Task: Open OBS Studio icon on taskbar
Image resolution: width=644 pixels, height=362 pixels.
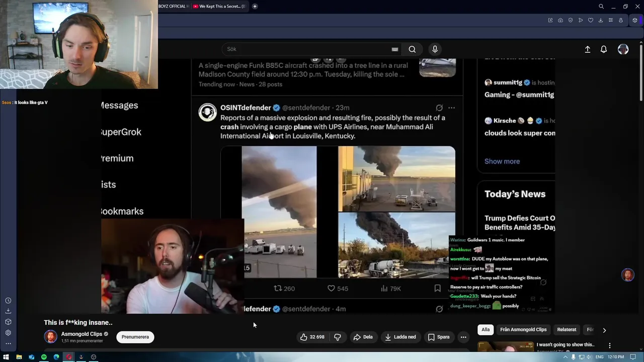Action: pyautogui.click(x=94, y=357)
